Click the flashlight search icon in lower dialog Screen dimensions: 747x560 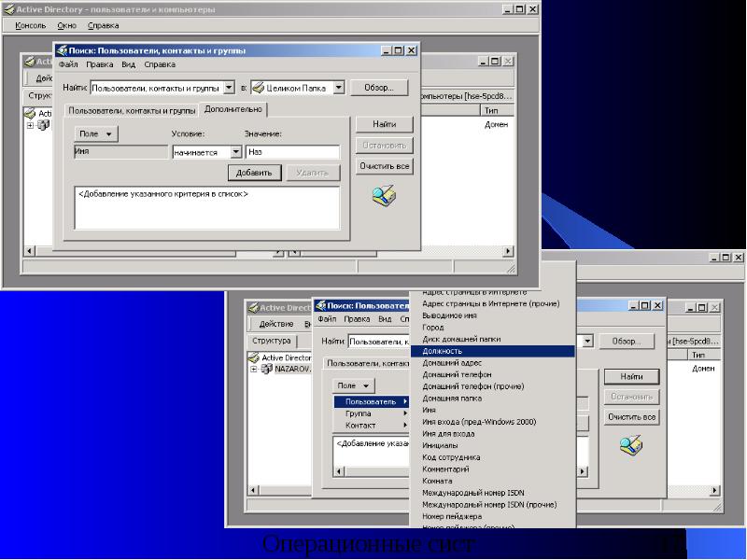(632, 445)
